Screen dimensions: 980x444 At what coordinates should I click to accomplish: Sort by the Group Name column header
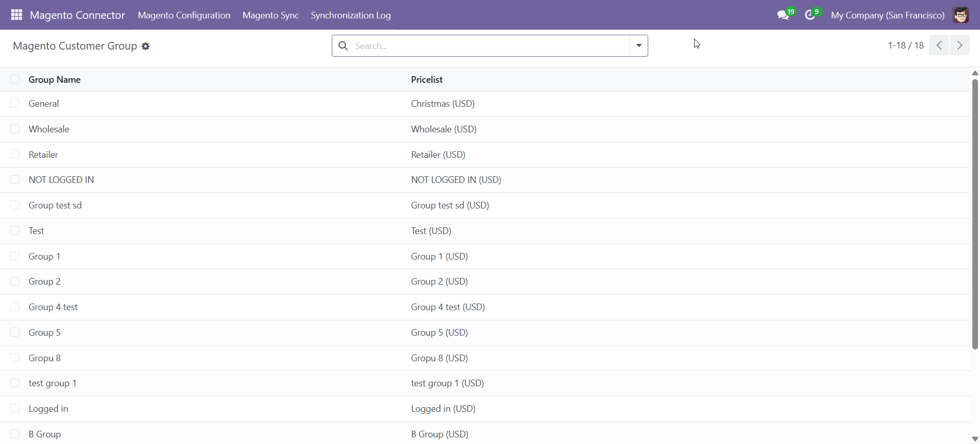[55, 80]
